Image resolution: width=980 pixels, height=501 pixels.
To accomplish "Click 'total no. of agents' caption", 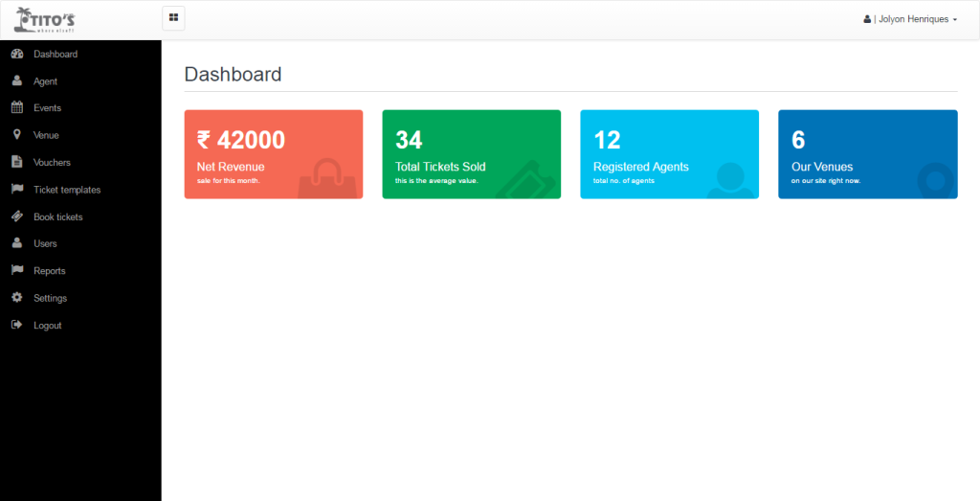I will (x=624, y=181).
